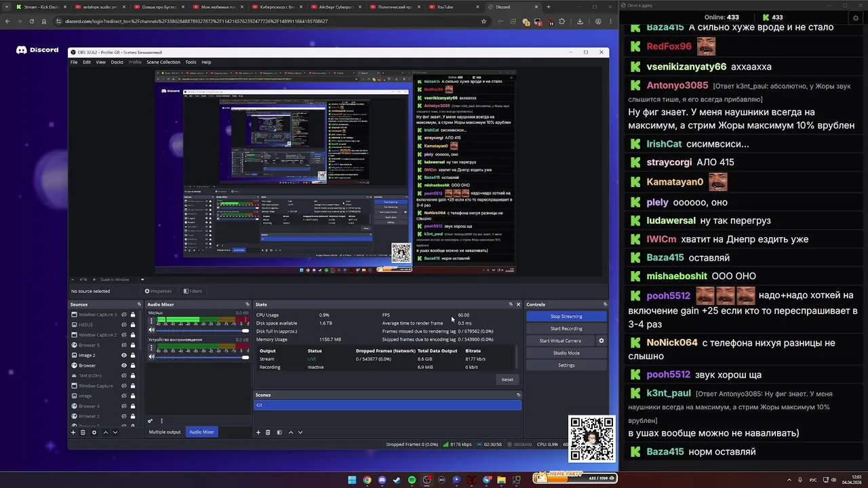This screenshot has height=488, width=868.
Task: Show the Window Capture 2 source
Action: coord(124,335)
